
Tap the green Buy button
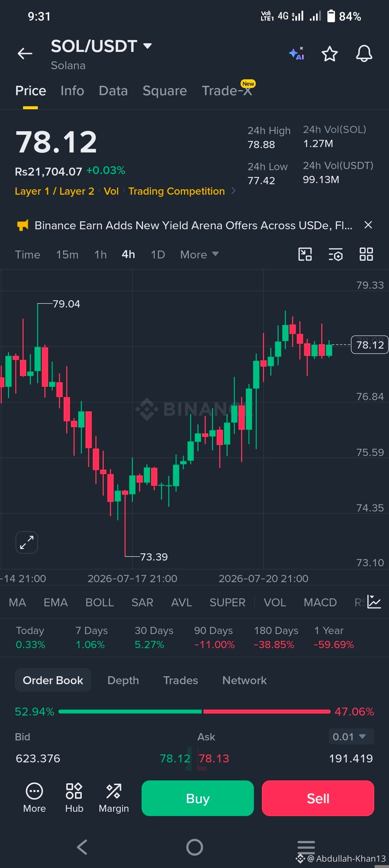click(198, 798)
